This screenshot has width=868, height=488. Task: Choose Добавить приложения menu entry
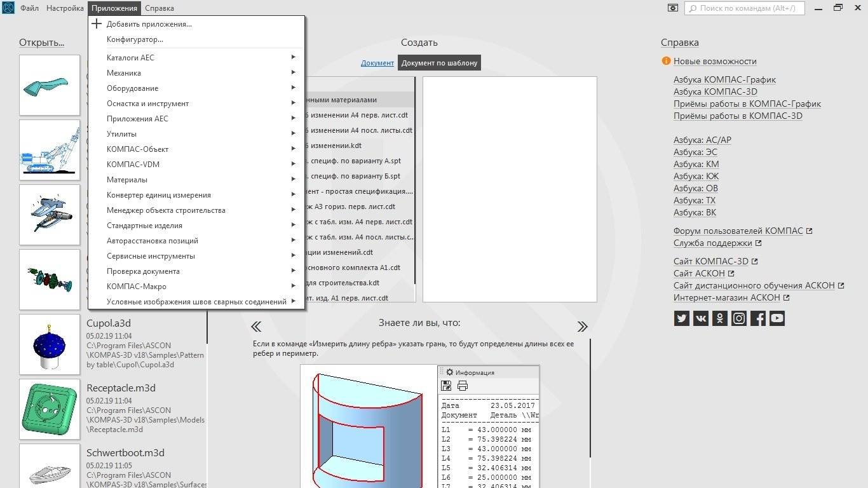click(149, 24)
